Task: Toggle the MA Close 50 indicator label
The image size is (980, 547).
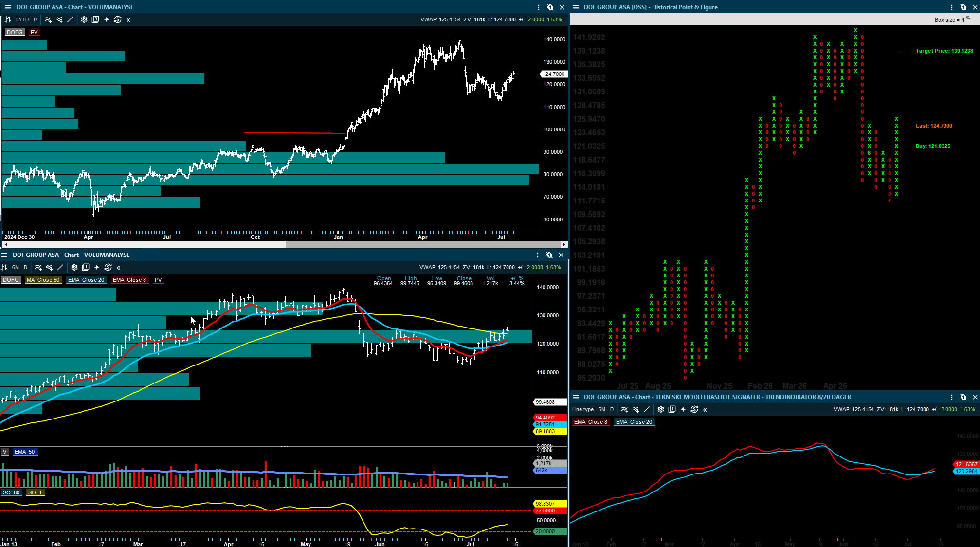Action: (x=43, y=280)
